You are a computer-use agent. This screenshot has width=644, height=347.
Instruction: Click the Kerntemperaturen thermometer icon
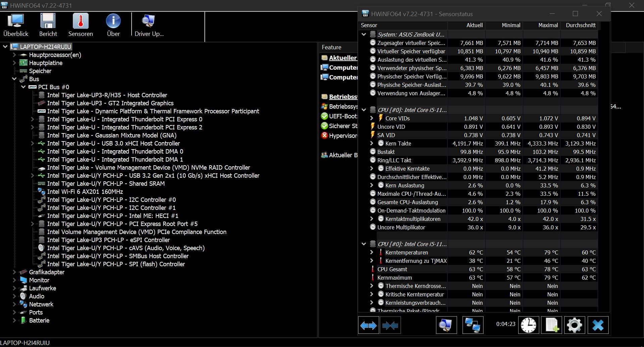pyautogui.click(x=381, y=252)
